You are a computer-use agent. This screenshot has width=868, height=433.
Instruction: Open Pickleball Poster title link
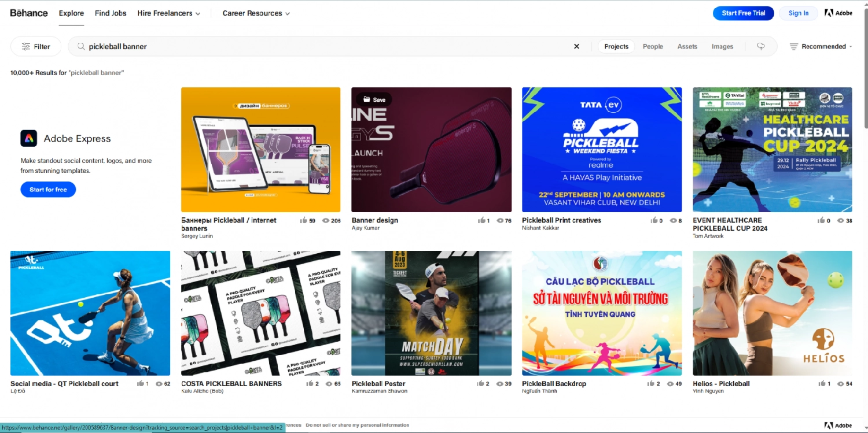pyautogui.click(x=378, y=384)
